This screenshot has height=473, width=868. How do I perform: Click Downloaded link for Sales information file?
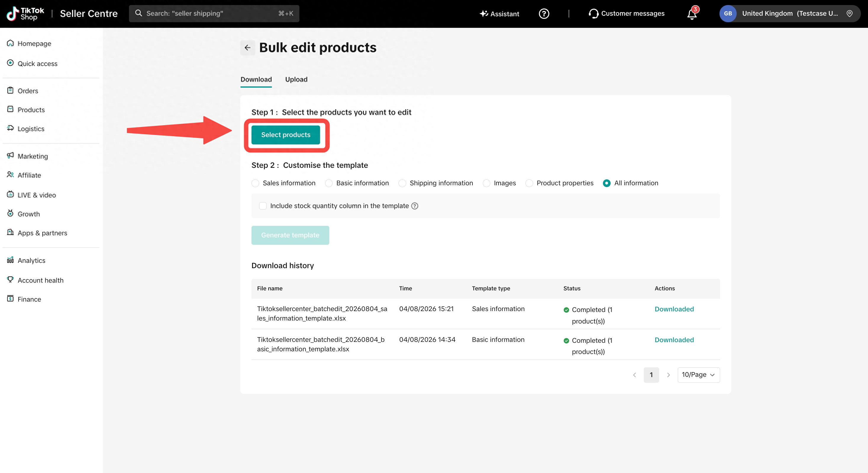point(674,309)
